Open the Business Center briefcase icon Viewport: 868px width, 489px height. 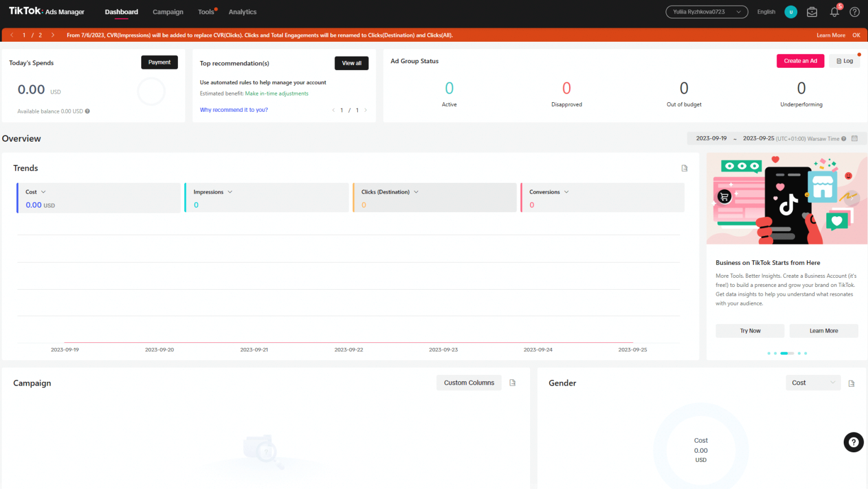click(x=812, y=11)
